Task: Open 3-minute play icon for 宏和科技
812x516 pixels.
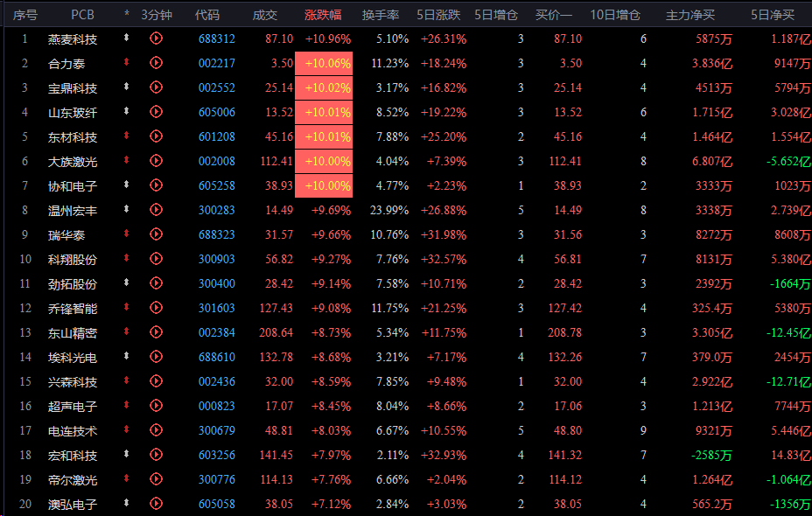Action: pos(156,455)
